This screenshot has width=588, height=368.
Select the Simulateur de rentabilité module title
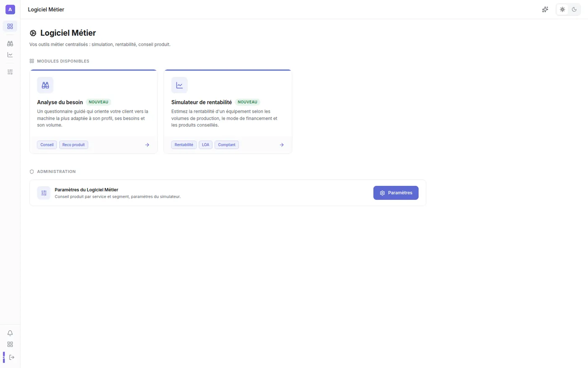pos(202,102)
